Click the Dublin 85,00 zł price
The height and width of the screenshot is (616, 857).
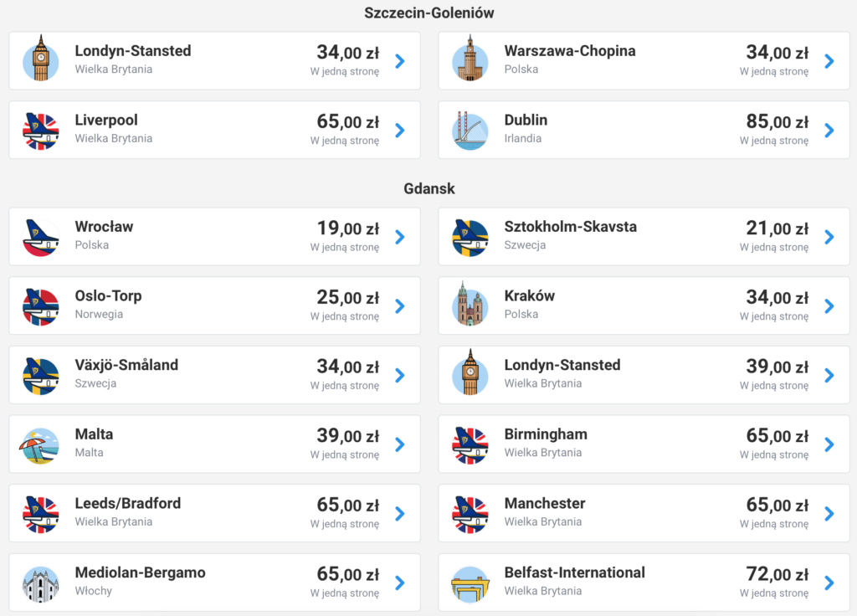tap(777, 122)
